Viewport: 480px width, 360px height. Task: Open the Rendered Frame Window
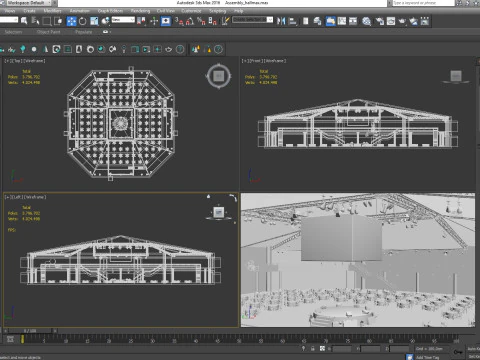[391, 21]
